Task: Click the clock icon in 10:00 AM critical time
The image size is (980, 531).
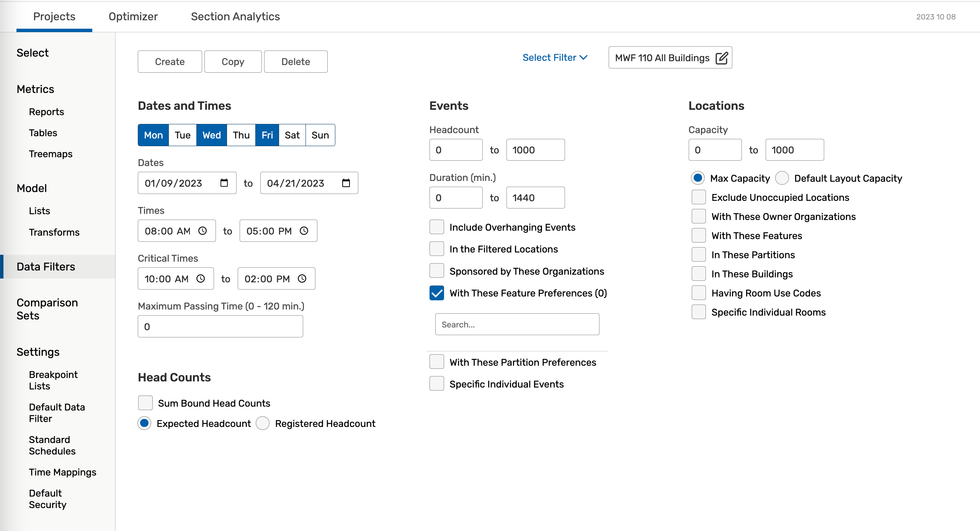Action: click(201, 279)
